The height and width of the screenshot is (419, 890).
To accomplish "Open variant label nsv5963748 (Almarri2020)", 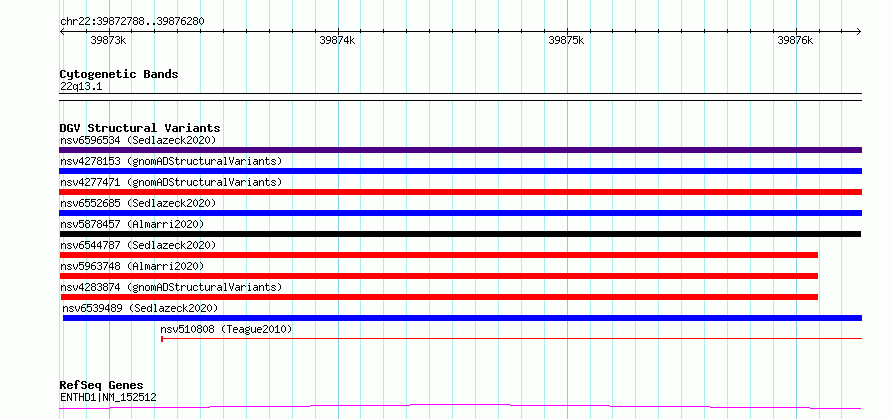I will [132, 266].
